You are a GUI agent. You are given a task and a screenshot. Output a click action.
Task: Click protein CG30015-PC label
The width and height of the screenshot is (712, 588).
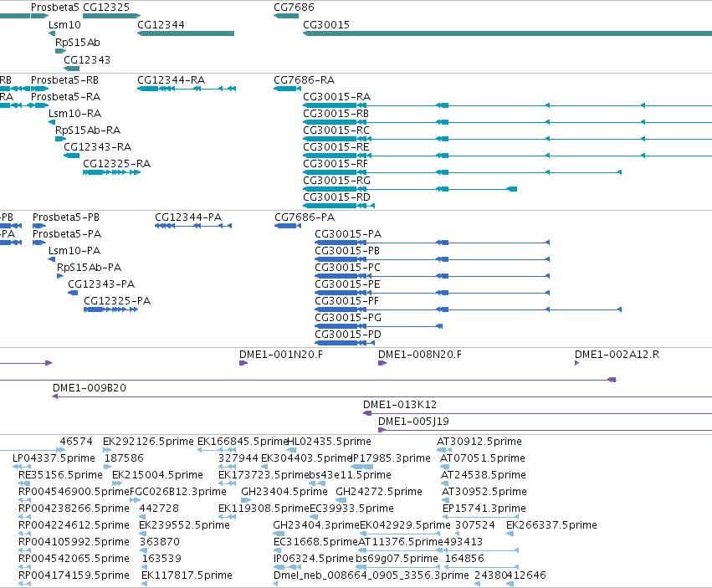point(348,268)
